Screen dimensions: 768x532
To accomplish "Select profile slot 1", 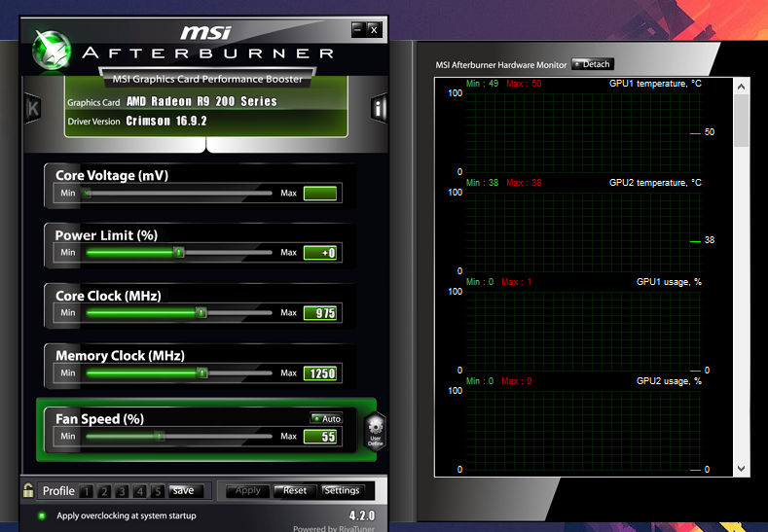I will [87, 491].
